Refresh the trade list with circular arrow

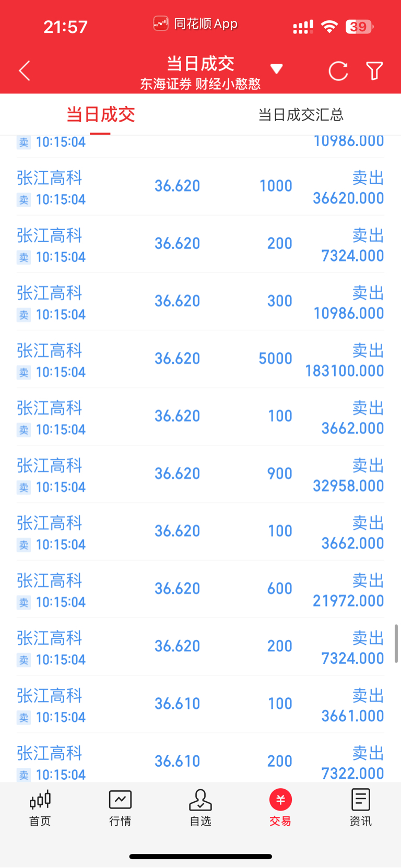coord(338,71)
